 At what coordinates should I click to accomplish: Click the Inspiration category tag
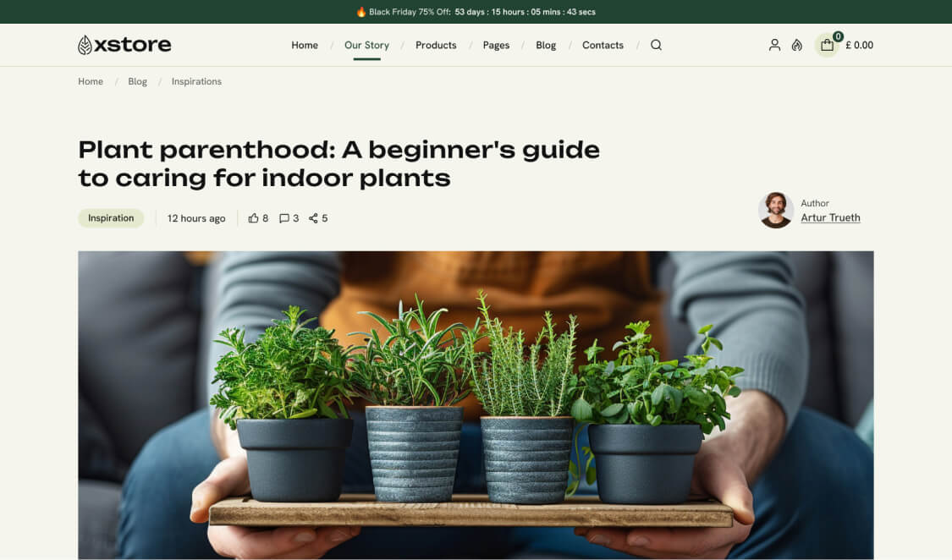[111, 218]
